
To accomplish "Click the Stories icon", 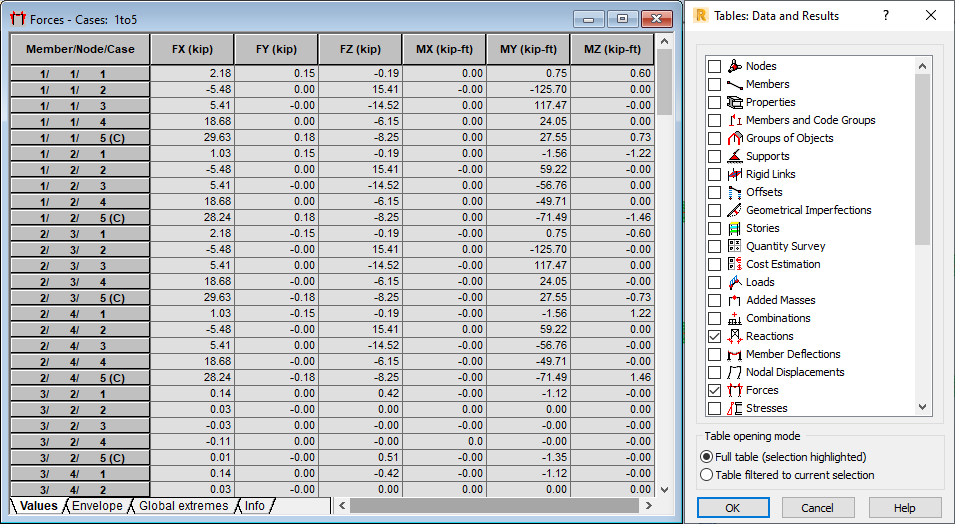I will (x=735, y=228).
